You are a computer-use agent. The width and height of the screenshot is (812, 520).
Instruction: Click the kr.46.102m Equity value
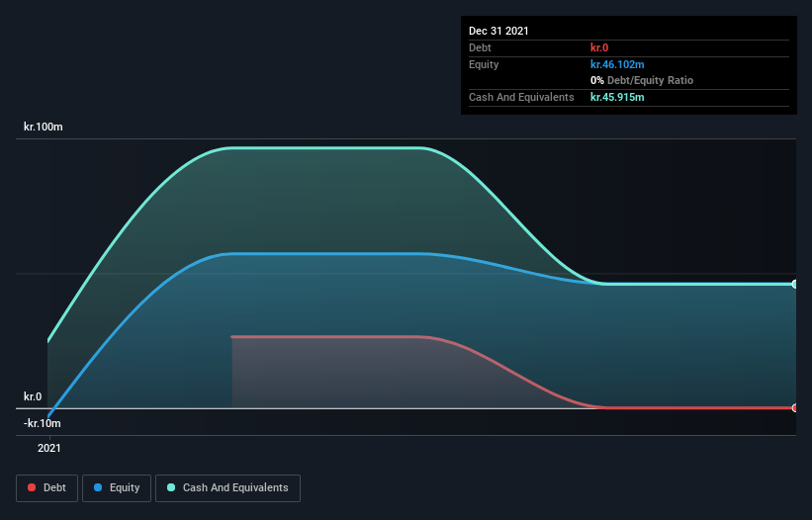coord(617,64)
